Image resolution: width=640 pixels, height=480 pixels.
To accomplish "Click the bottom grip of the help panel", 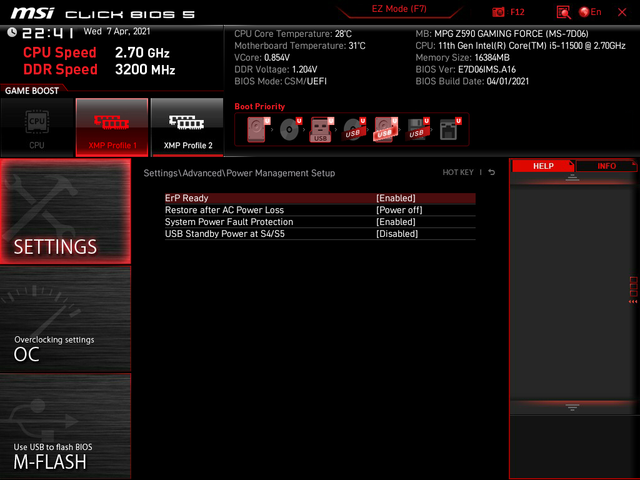I will tap(572, 407).
